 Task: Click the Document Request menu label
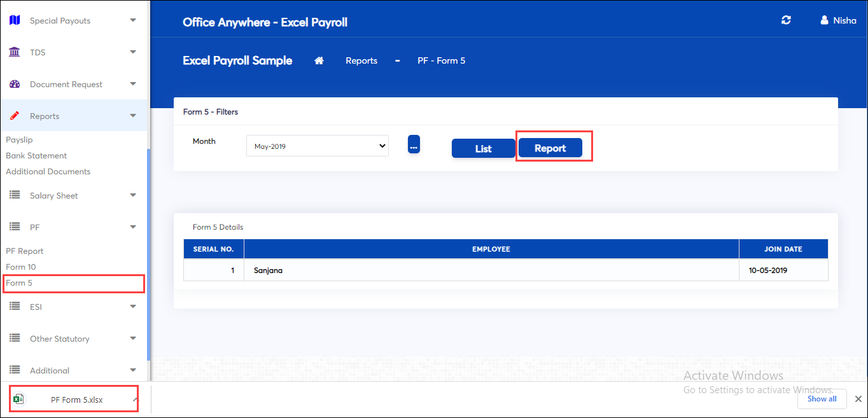tap(66, 84)
